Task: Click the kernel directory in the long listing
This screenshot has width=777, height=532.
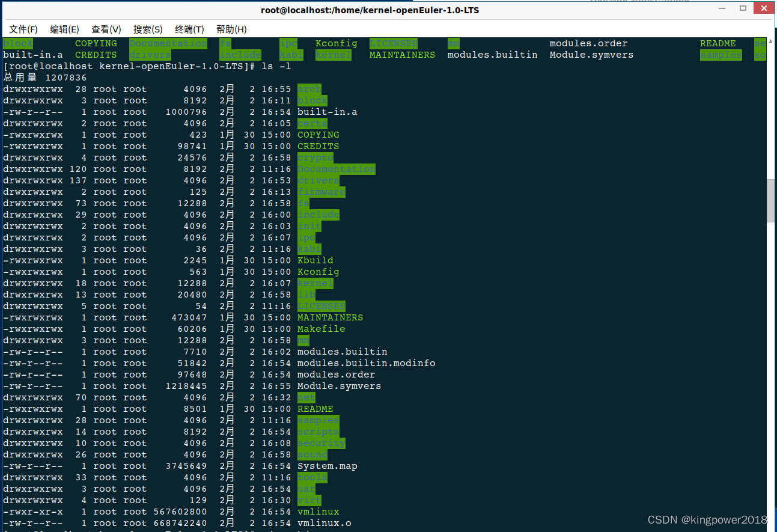Action: (x=315, y=283)
